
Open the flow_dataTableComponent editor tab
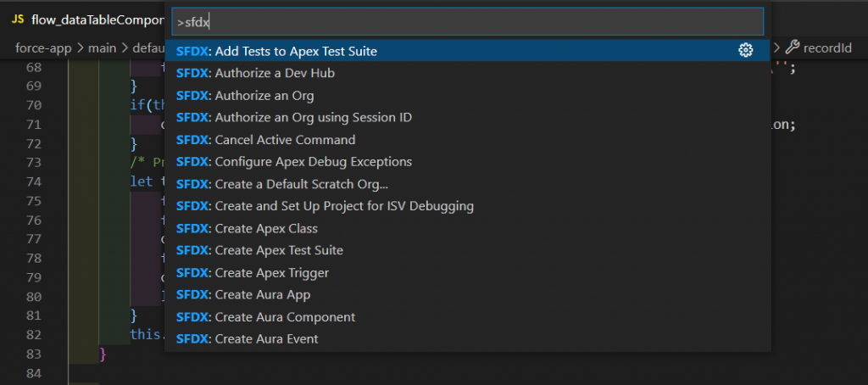[92, 20]
